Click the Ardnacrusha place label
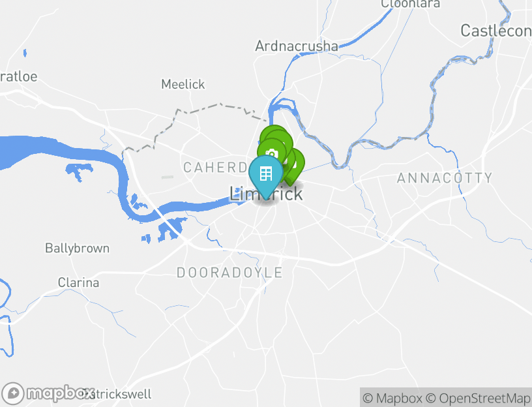 click(297, 46)
